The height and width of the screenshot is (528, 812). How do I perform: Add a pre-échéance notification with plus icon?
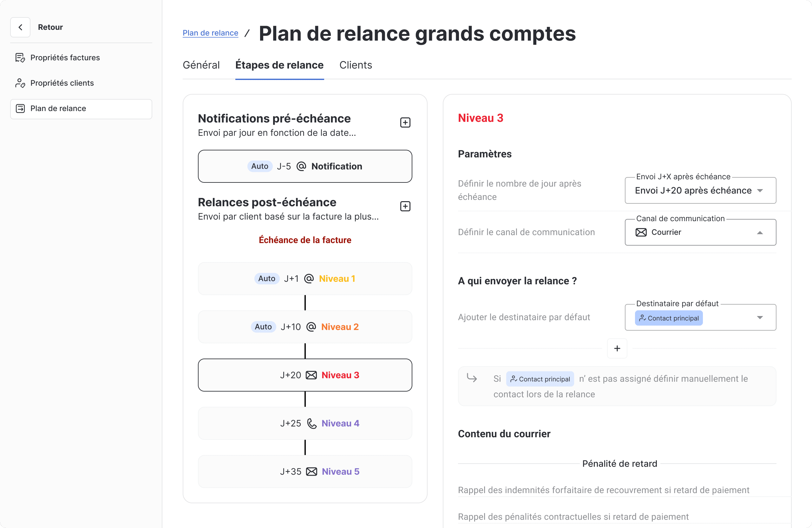(405, 122)
